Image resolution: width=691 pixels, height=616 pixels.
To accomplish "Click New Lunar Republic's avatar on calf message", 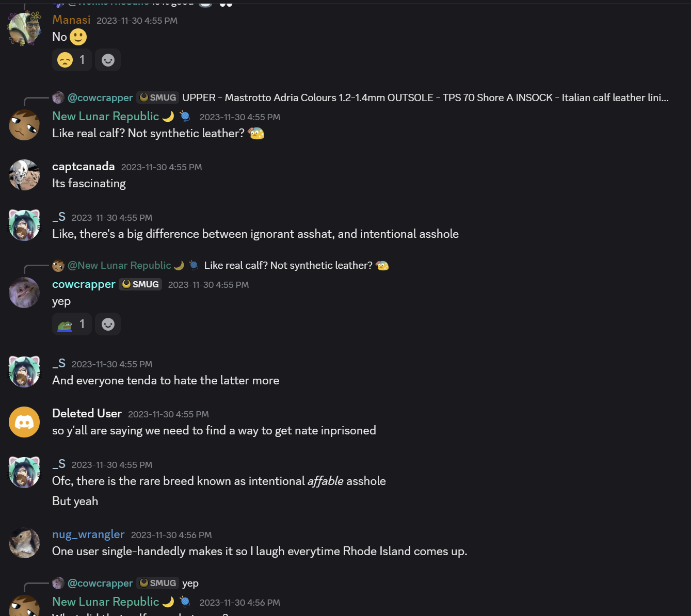I will 24,125.
